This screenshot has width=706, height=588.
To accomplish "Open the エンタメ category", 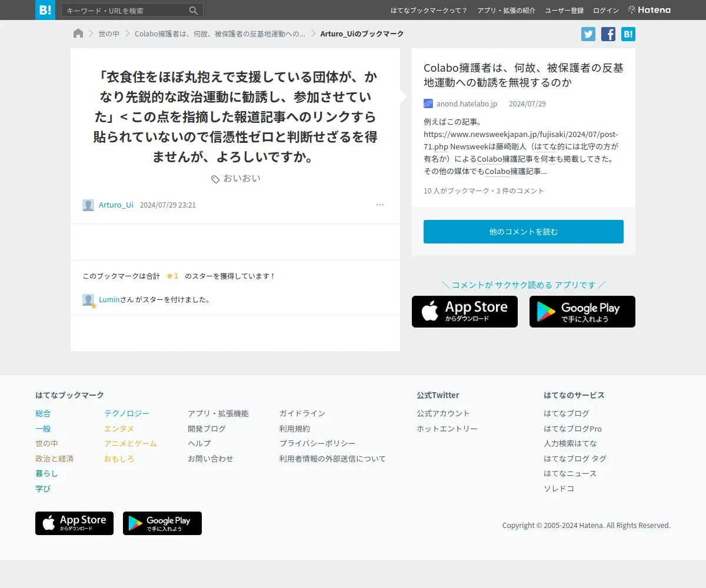I will pos(119,429).
